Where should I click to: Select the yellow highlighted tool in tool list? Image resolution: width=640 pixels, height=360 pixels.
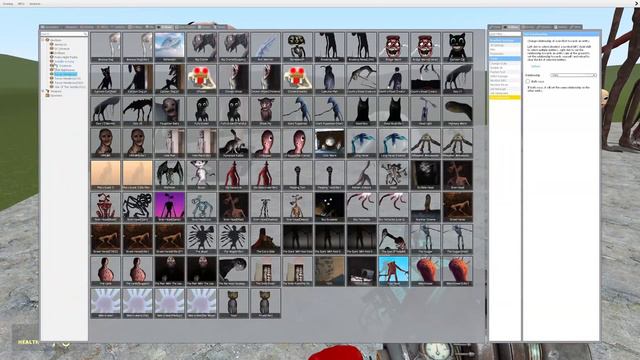coord(505,97)
